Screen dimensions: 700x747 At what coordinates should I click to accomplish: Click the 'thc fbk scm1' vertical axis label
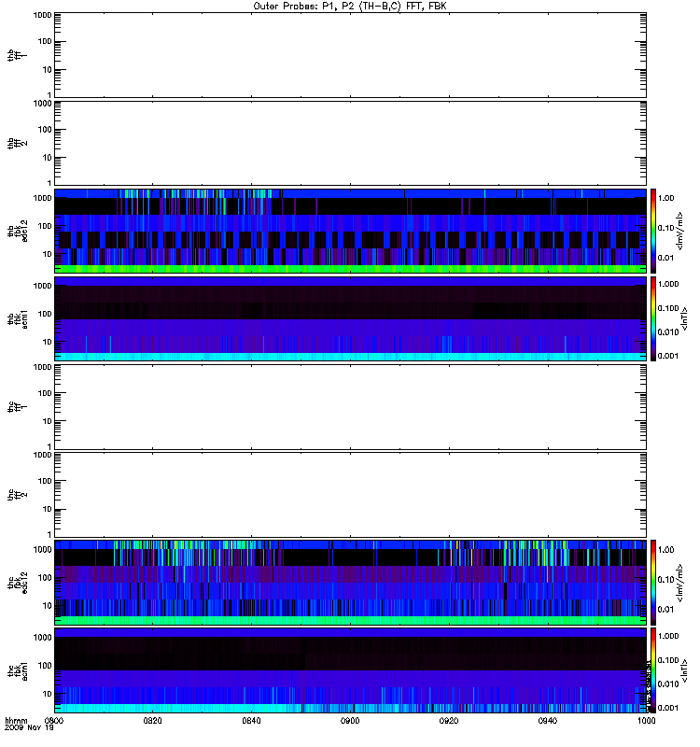[x=17, y=670]
